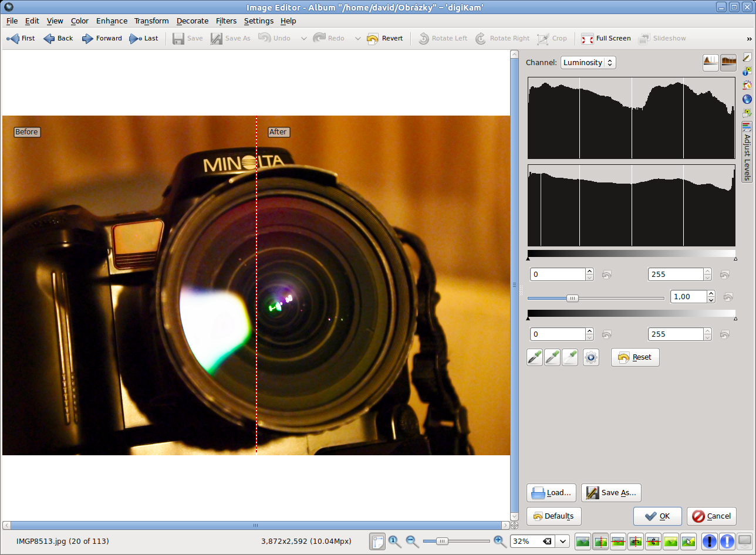Click the Crop toolbar button

click(552, 38)
